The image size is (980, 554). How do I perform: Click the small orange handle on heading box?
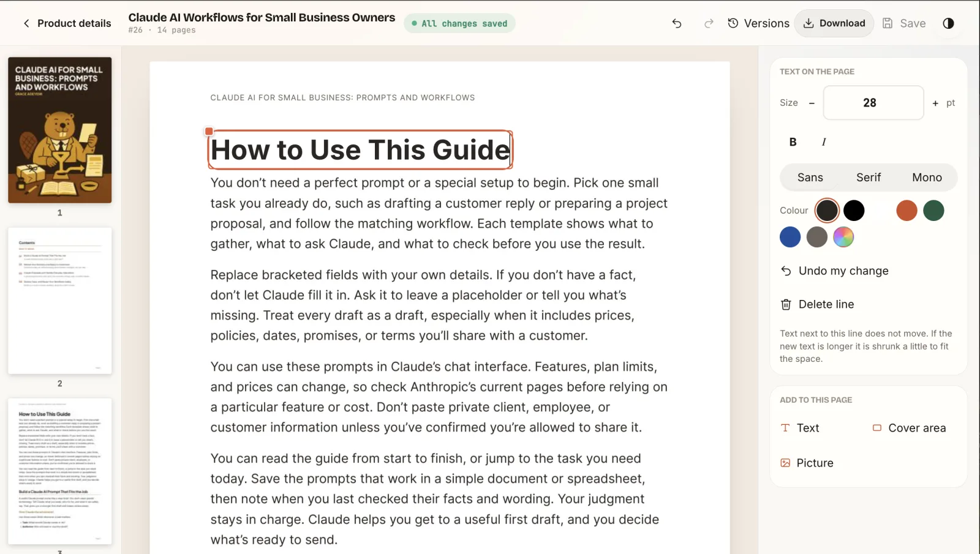[x=209, y=131]
